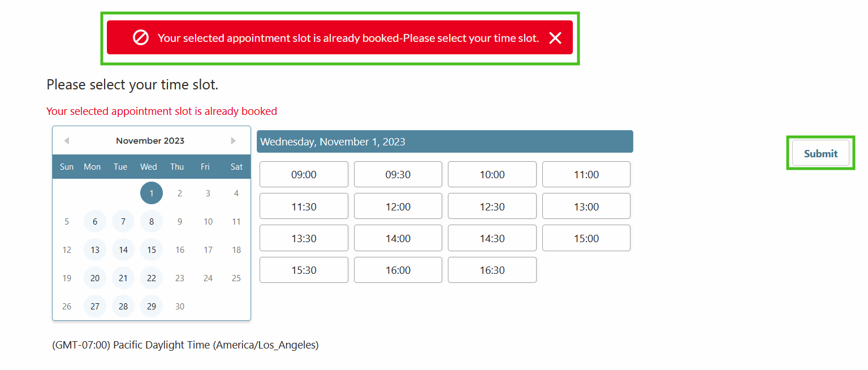The image size is (868, 370).
Task: Select the 13:00 time slot
Action: 586,206
